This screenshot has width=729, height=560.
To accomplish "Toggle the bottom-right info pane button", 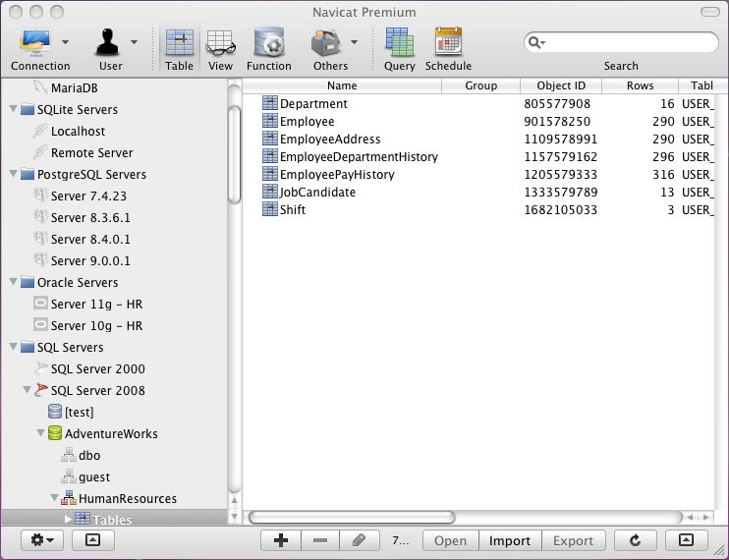I will pos(686,540).
